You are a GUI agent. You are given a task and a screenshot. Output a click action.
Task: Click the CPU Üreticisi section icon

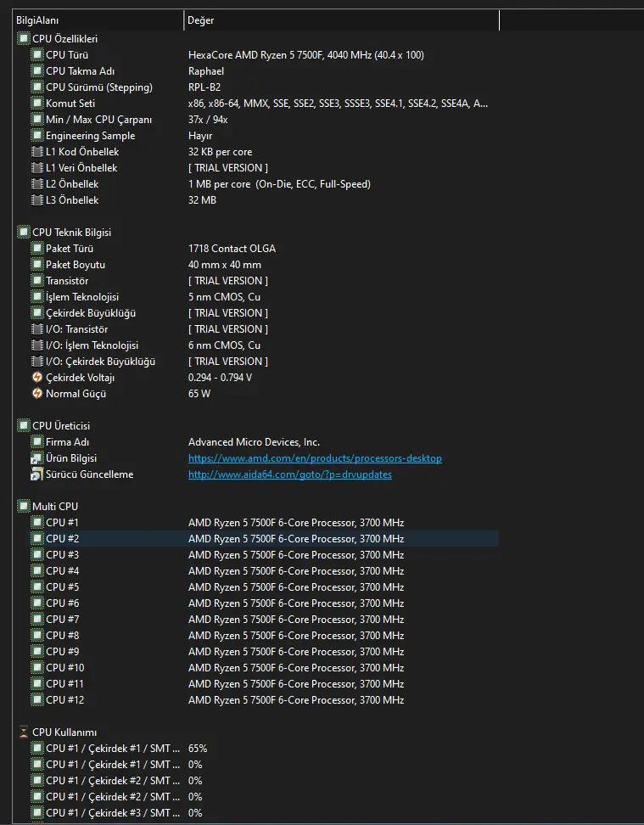[24, 425]
